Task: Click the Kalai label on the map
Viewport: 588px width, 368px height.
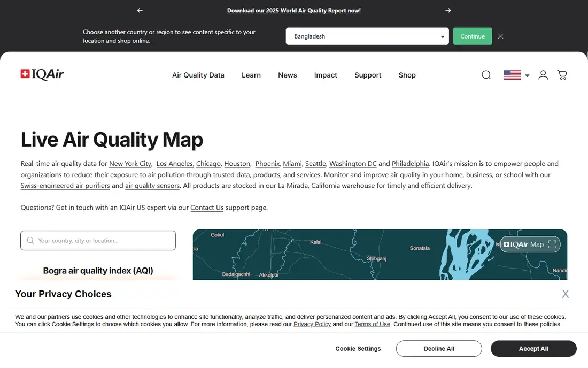Action: 316,242
